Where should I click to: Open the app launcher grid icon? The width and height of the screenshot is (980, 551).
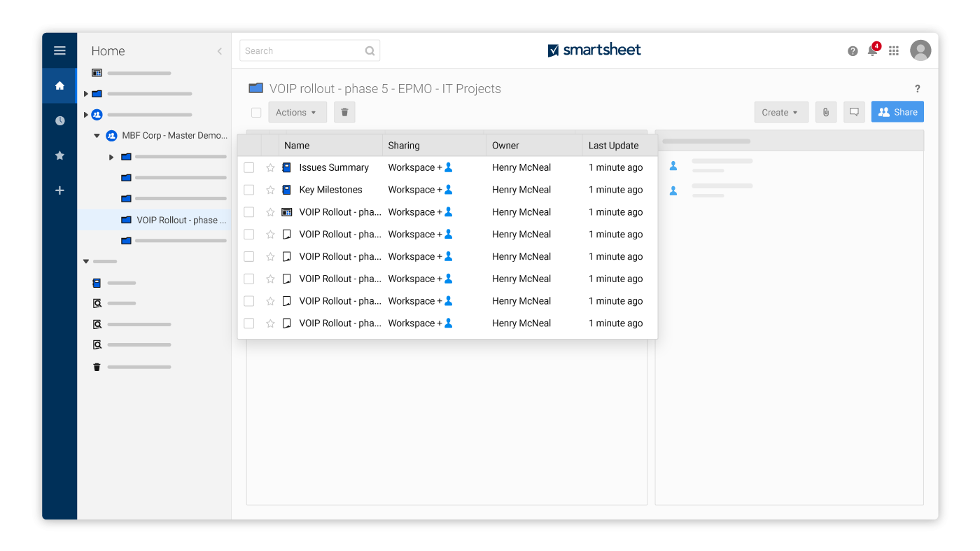pyautogui.click(x=893, y=50)
